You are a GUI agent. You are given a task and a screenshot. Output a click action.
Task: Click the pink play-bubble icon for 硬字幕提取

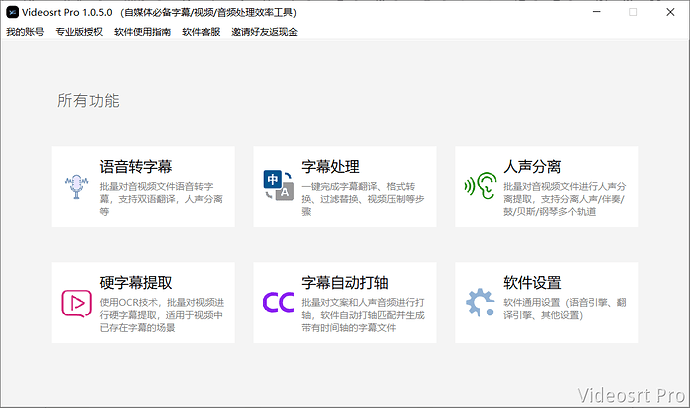point(77,303)
